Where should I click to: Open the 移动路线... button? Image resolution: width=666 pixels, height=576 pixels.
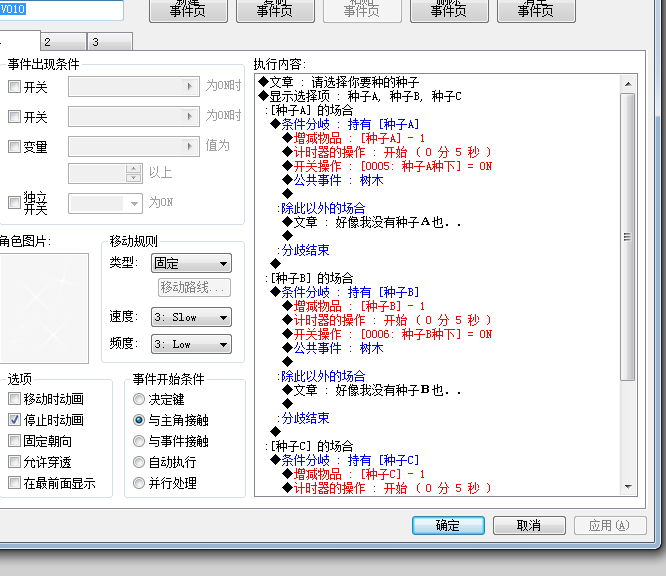pos(195,288)
